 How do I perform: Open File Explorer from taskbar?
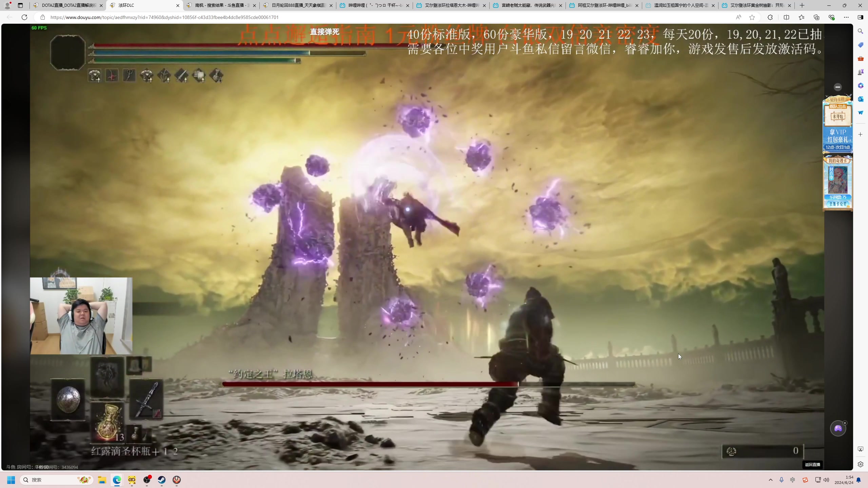pos(102,480)
